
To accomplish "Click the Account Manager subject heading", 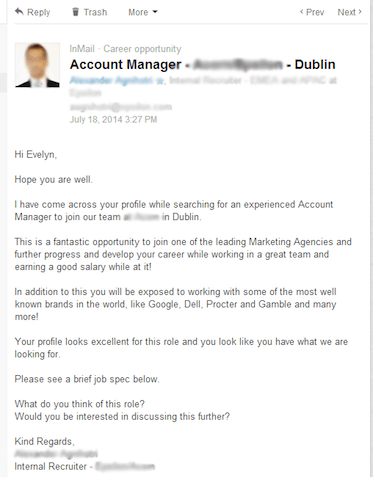I will click(x=202, y=64).
